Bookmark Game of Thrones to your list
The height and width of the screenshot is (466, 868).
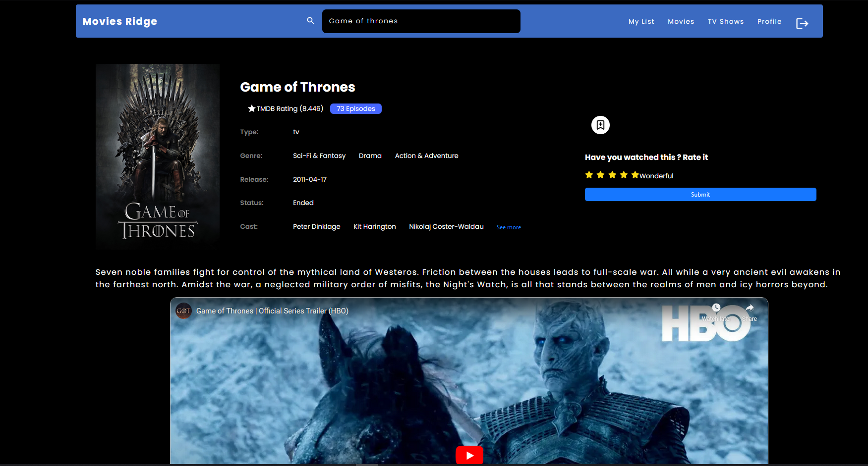(600, 125)
